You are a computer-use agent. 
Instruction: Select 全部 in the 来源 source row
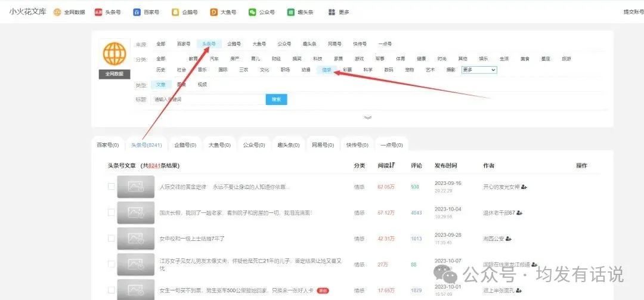tap(160, 44)
